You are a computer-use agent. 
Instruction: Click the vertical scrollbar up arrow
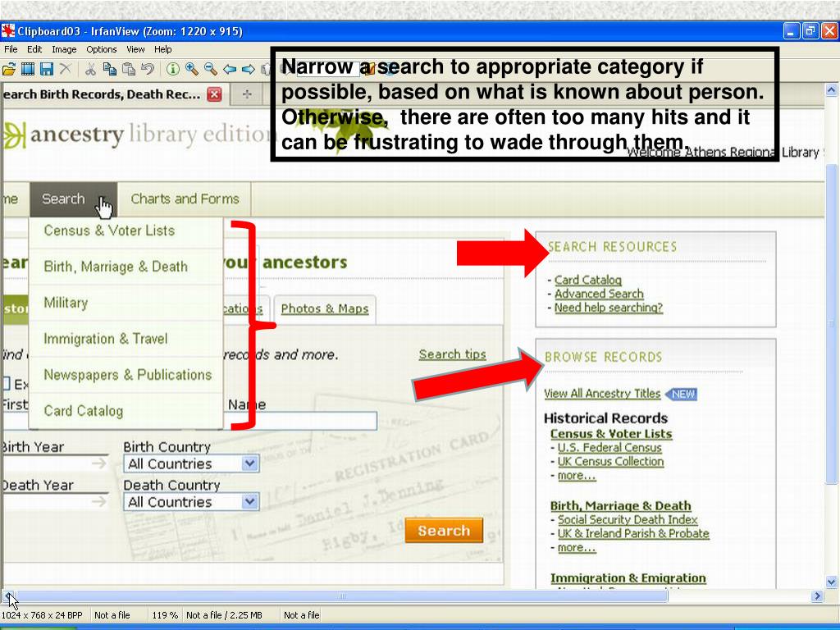(832, 90)
